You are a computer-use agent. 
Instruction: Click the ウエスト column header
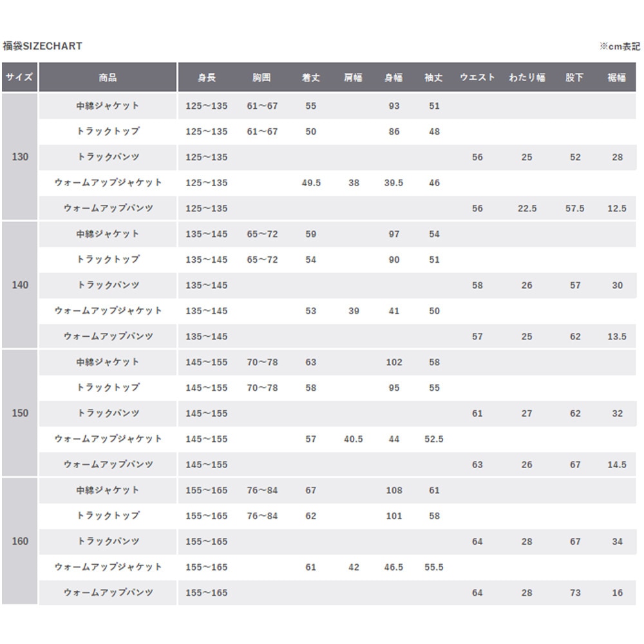click(477, 77)
